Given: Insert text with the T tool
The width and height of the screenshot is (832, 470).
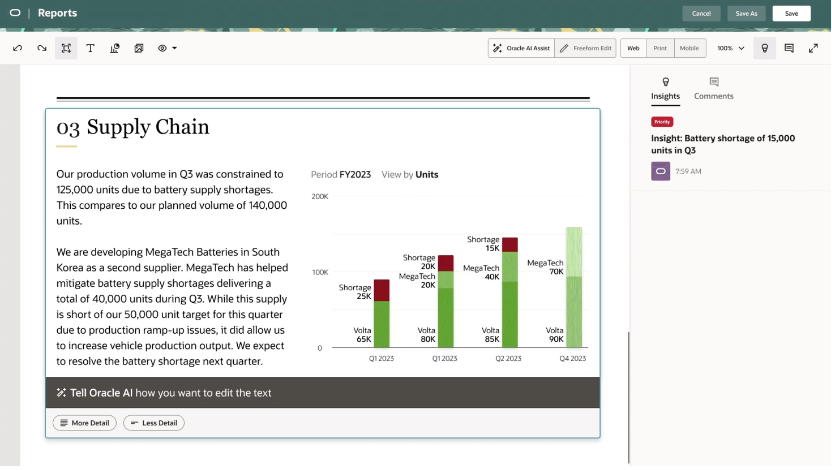Looking at the screenshot, I should click(90, 48).
